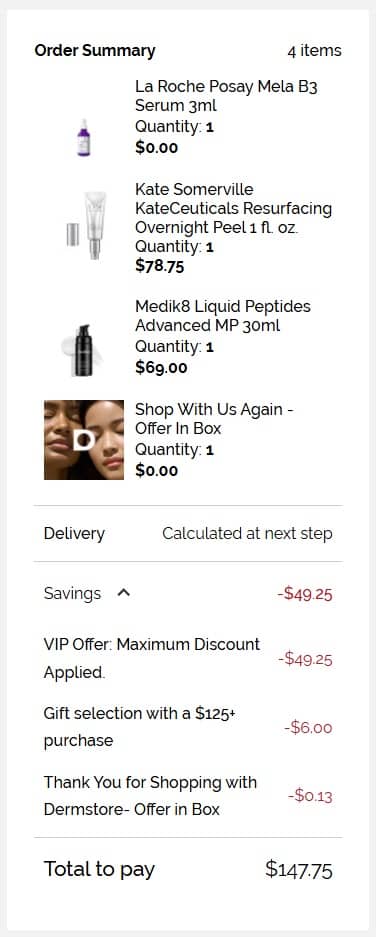
Task: Click Shop With Us Again offer title
Action: coord(214,419)
